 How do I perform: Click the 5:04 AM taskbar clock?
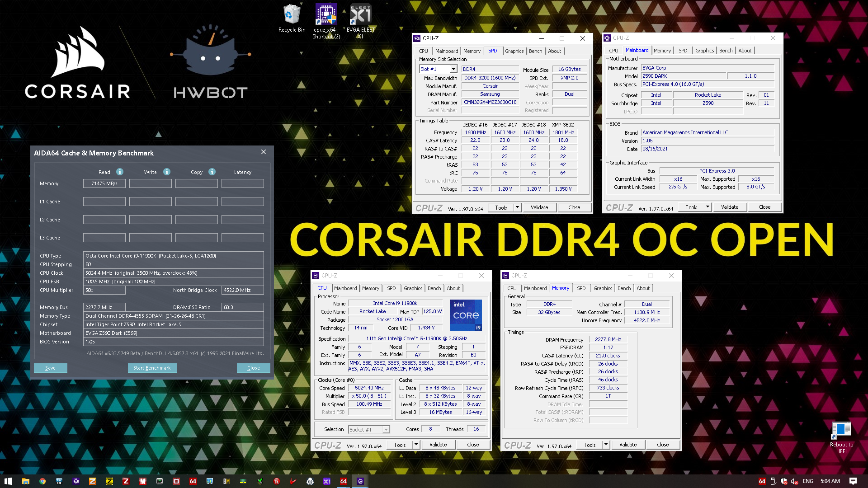(830, 481)
